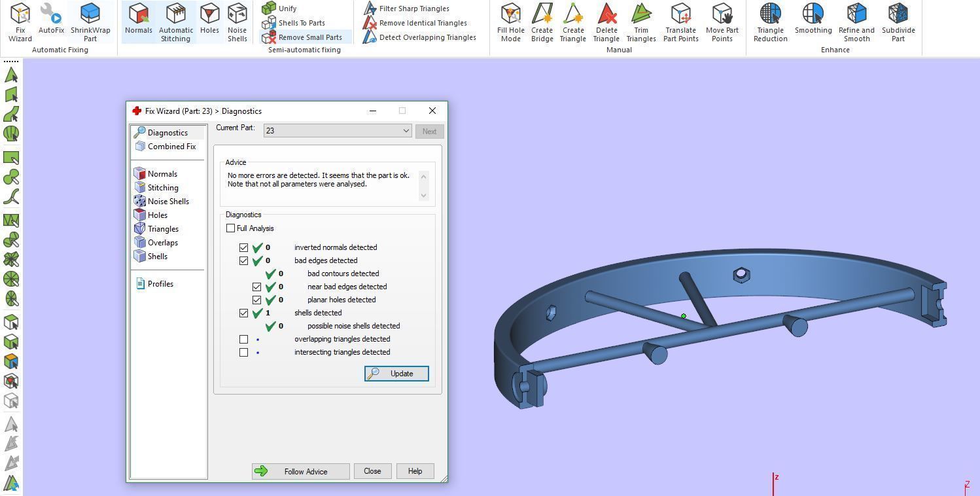Screen dimensions: 980x496
Task: Click the wireframe cube with red triangle icon
Action: [x=11, y=381]
